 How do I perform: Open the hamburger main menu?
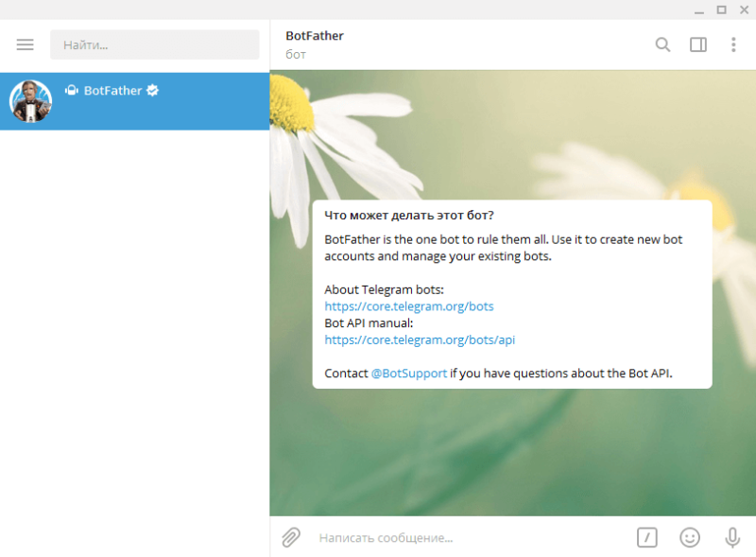[26, 44]
